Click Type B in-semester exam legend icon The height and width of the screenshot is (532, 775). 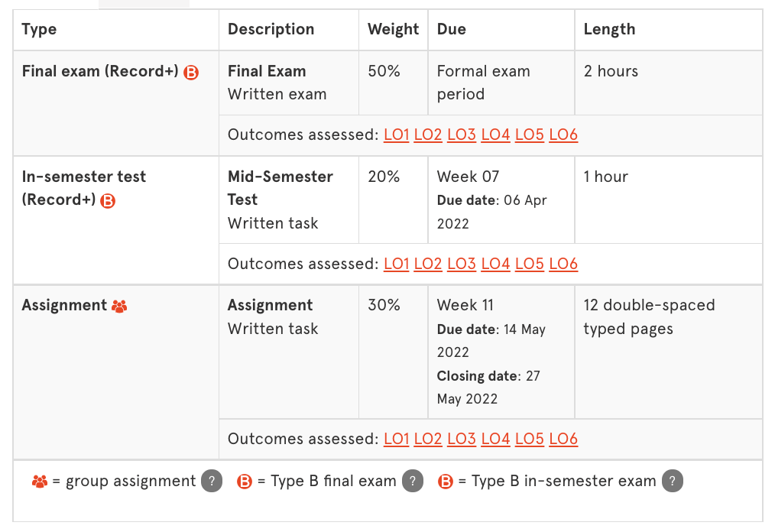(x=445, y=482)
